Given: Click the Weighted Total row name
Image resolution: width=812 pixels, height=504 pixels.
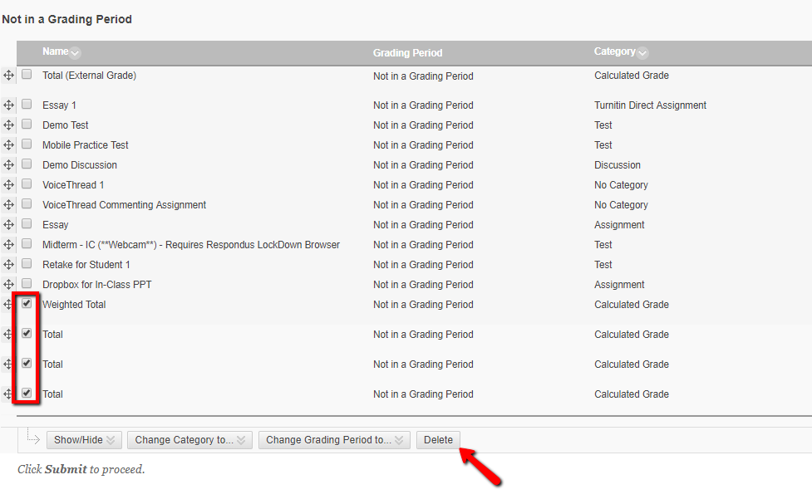Looking at the screenshot, I should (x=74, y=305).
